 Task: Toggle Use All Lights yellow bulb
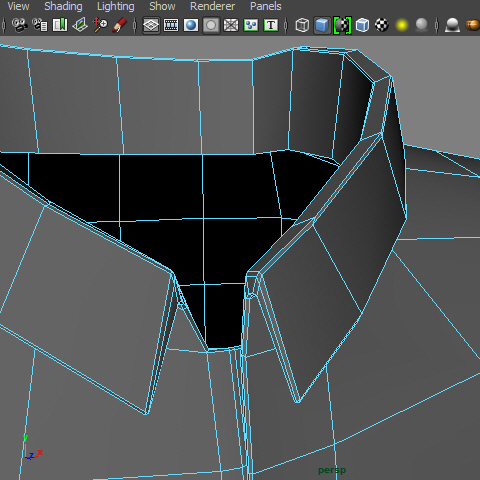(402, 25)
